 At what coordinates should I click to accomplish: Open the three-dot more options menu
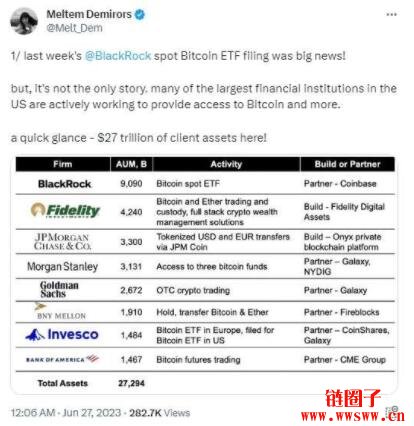coord(391,15)
